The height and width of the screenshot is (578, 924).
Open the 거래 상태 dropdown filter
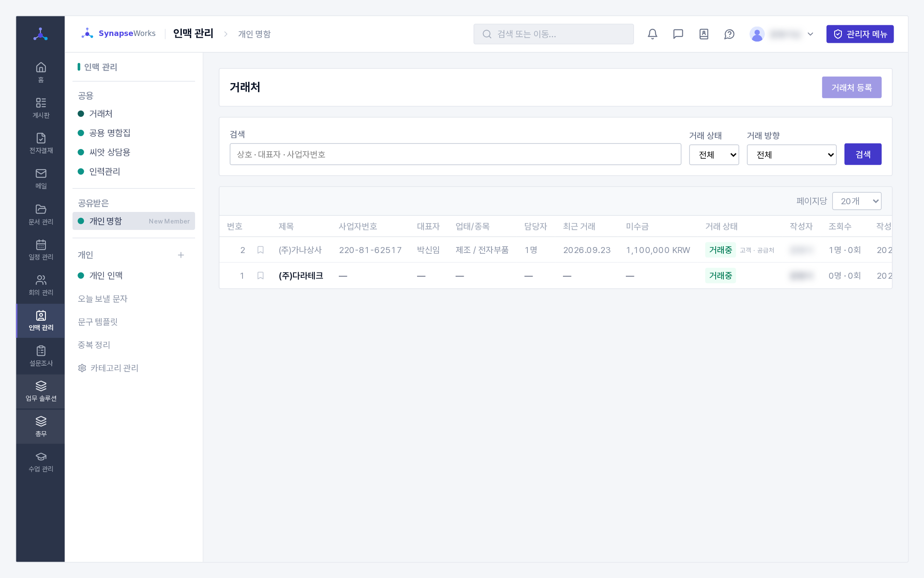point(714,155)
